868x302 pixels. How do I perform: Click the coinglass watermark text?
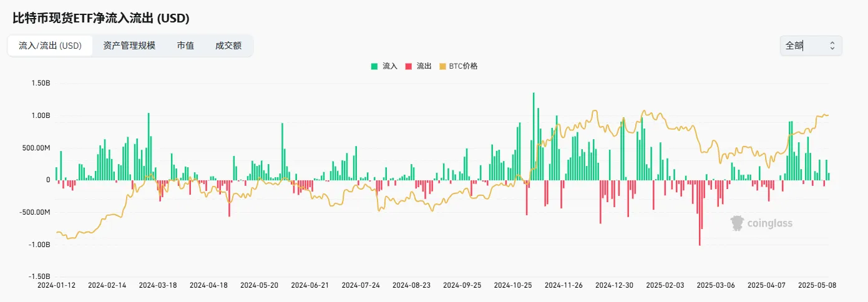771,223
